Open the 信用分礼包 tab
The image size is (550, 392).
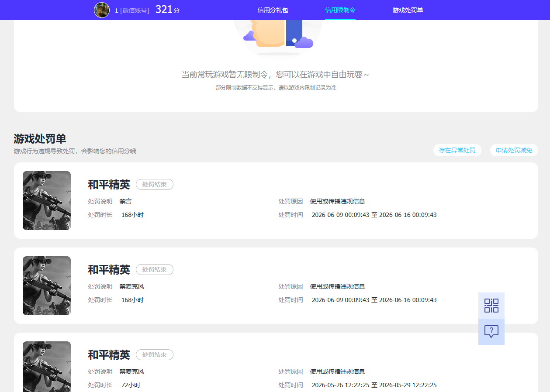click(x=273, y=10)
